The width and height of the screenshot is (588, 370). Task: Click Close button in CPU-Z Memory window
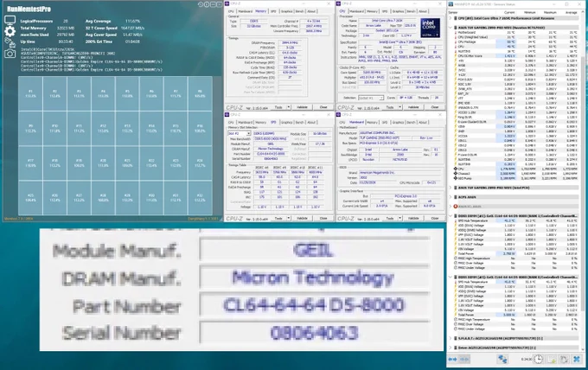(323, 107)
